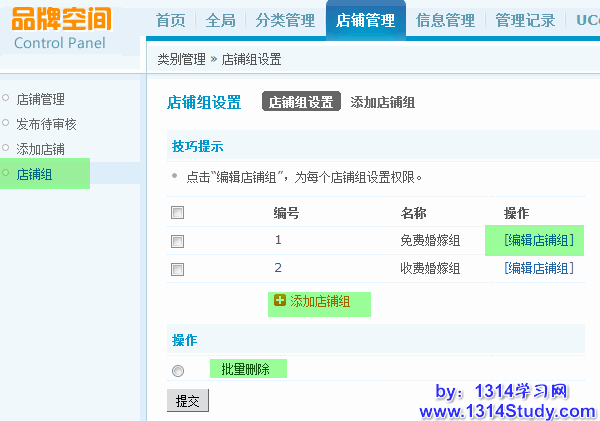Switch to the 全局 tab
The height and width of the screenshot is (421, 600).
point(221,21)
